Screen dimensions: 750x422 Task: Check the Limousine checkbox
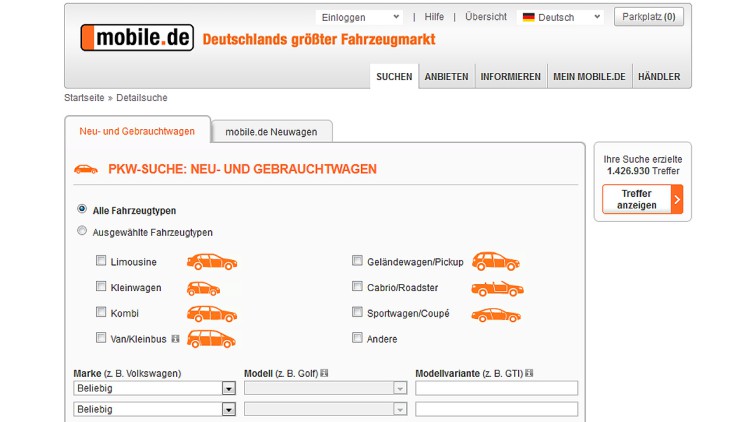101,261
